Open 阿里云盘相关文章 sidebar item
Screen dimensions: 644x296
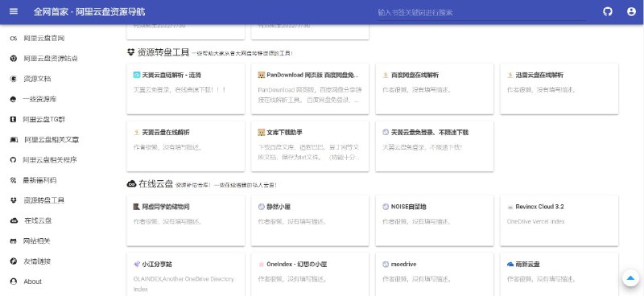pyautogui.click(x=52, y=140)
